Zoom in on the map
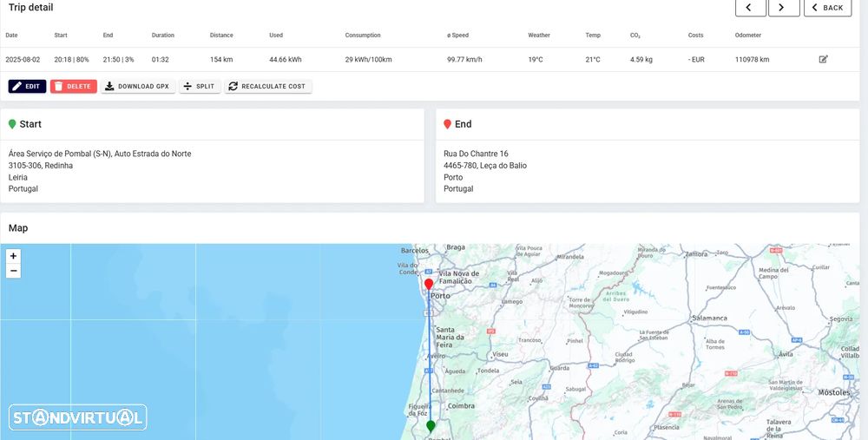868x440 pixels. (13, 256)
